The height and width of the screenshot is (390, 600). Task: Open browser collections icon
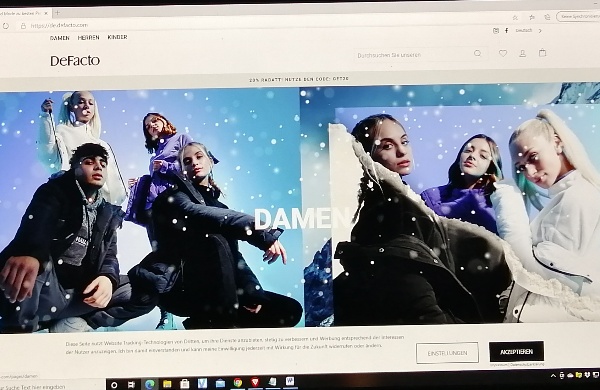click(548, 17)
